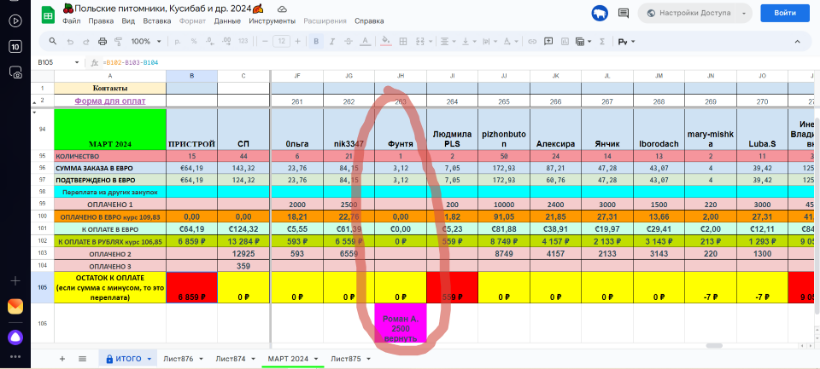
Task: Open the zoom 100% dropdown
Action: pos(146,41)
